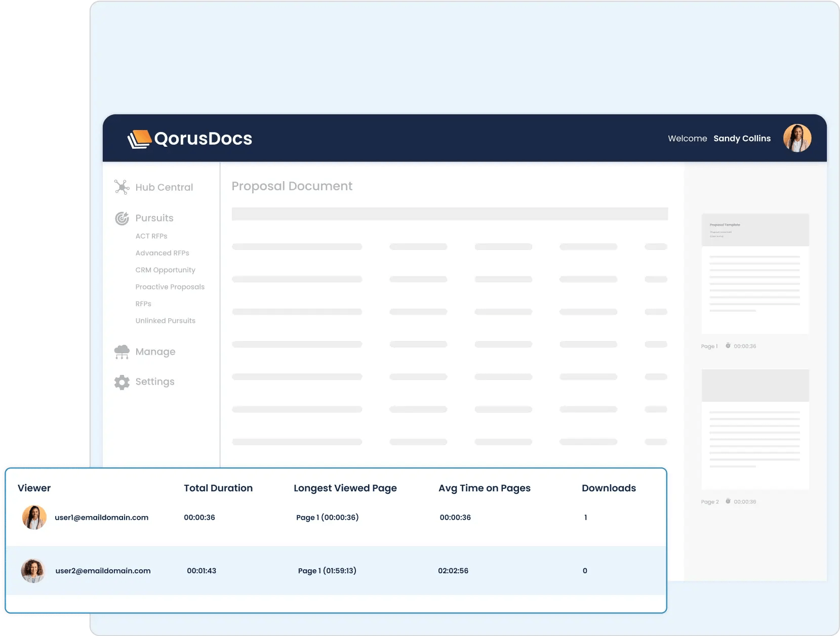
Task: Open Unlinked Pursuits
Action: pyautogui.click(x=166, y=320)
